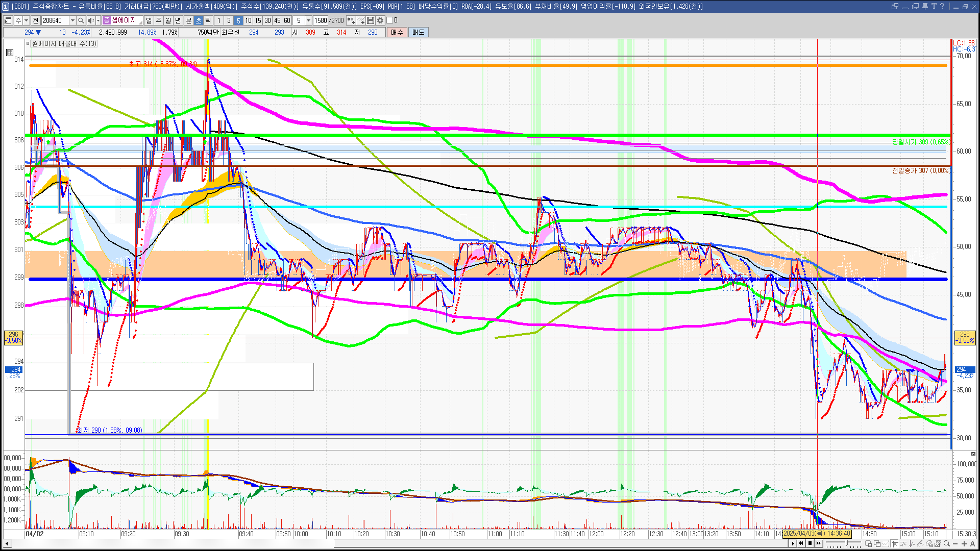Click the zoom in plus icon
Screen dimensions: 980x551
click(964, 544)
